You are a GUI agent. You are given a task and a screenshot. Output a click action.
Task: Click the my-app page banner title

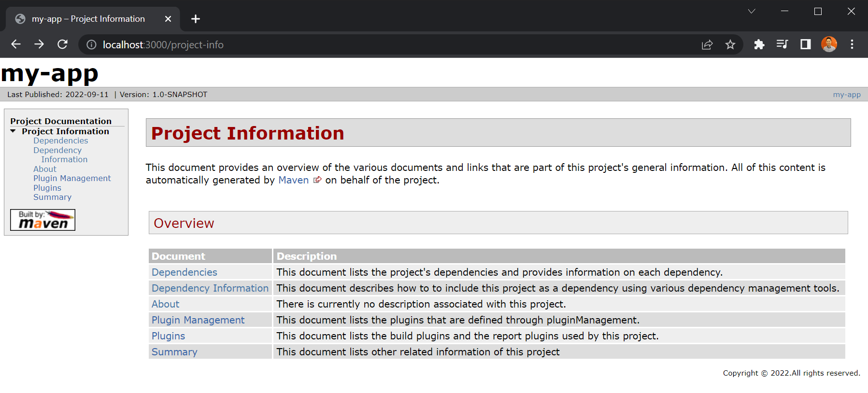(x=50, y=74)
